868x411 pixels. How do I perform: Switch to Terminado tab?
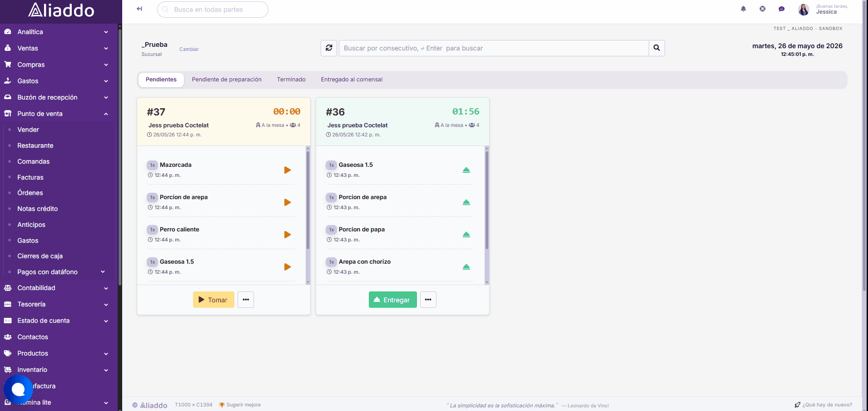(x=291, y=80)
